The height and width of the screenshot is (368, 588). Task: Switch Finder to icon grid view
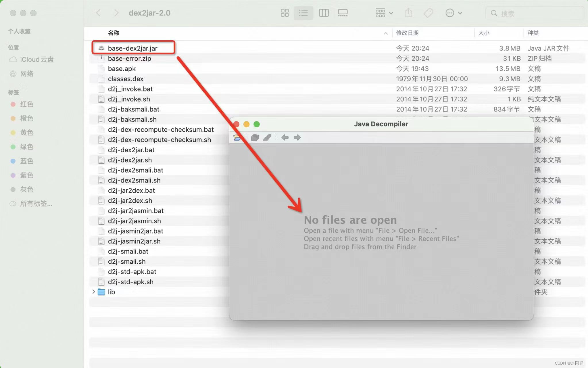click(x=285, y=13)
